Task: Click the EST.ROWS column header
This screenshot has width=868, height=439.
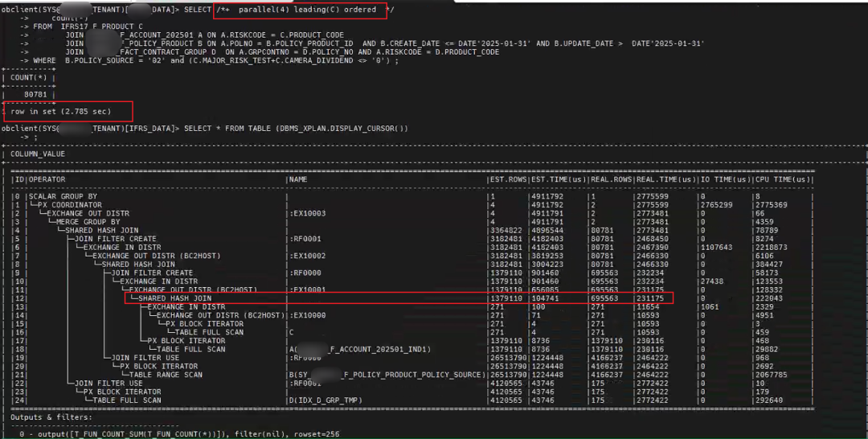Action: tap(507, 179)
